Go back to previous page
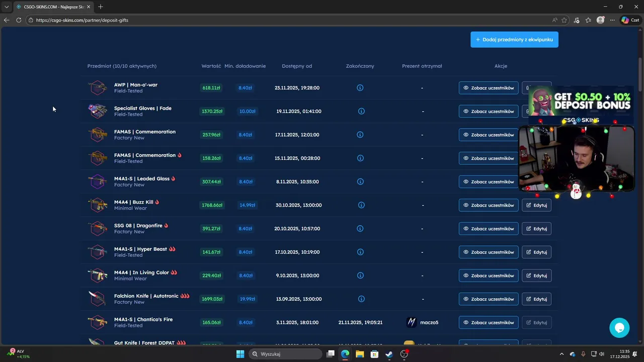This screenshot has height=362, width=644. click(x=7, y=20)
